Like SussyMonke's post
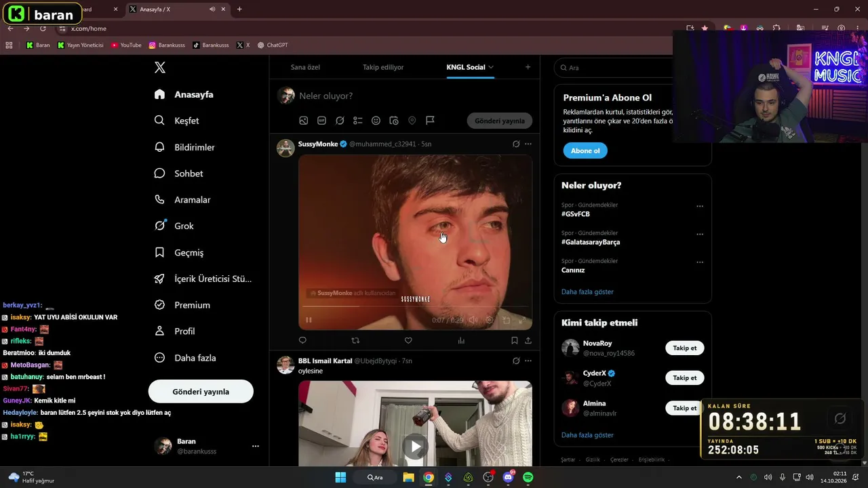 pos(408,340)
